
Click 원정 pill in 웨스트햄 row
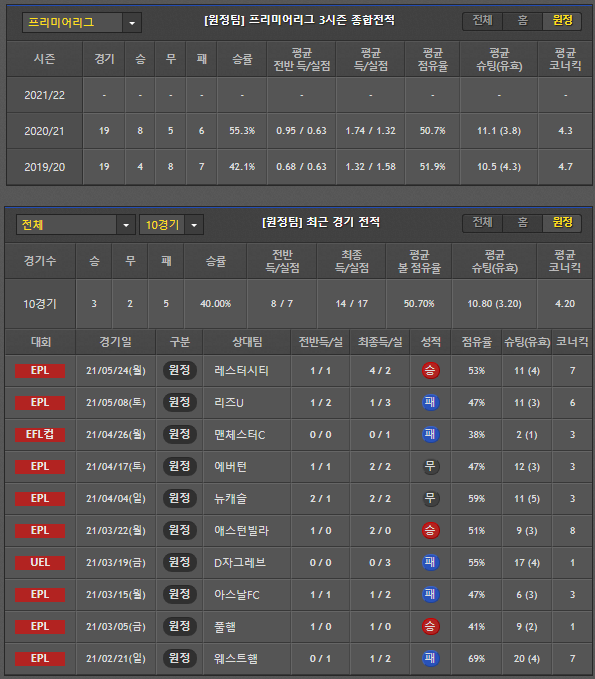180,659
